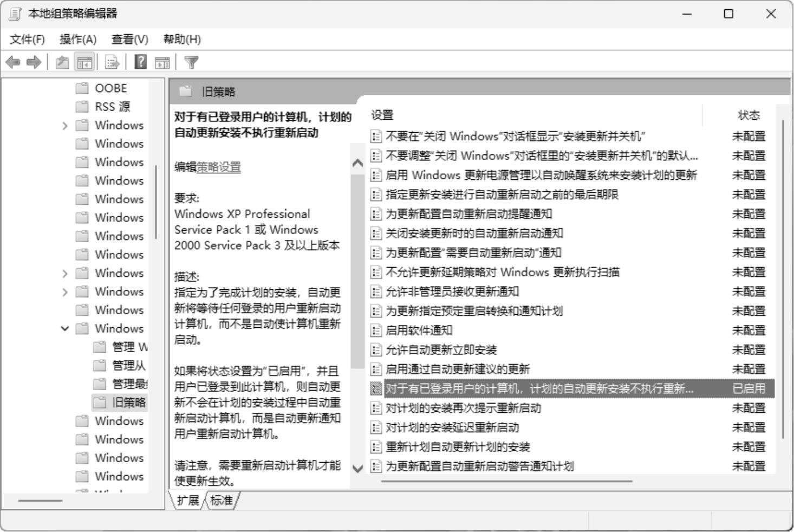Select the policy icon beside 启用软件通知

[376, 330]
